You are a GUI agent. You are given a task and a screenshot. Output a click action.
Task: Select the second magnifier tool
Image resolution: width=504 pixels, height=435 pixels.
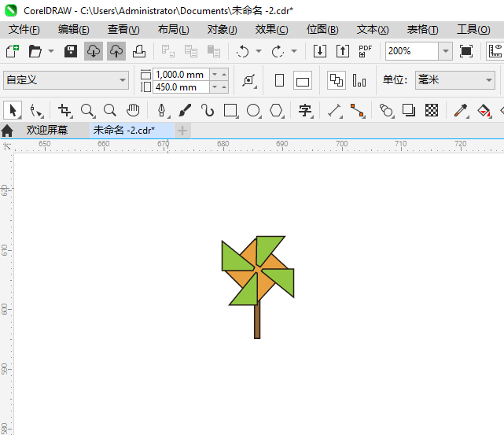[110, 110]
